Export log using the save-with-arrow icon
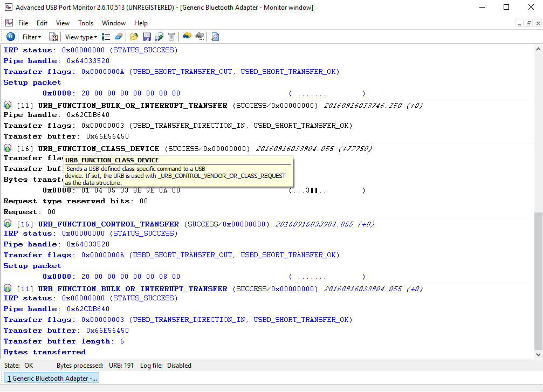 coord(159,37)
